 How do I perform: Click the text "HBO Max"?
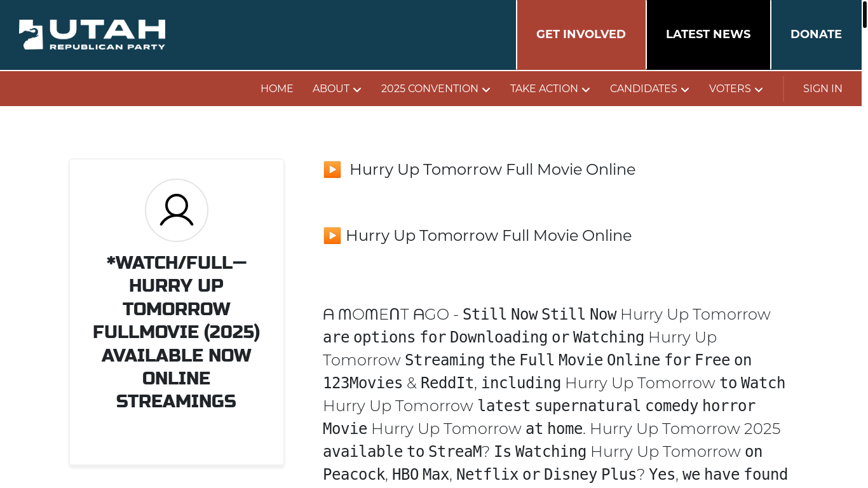coord(420,475)
